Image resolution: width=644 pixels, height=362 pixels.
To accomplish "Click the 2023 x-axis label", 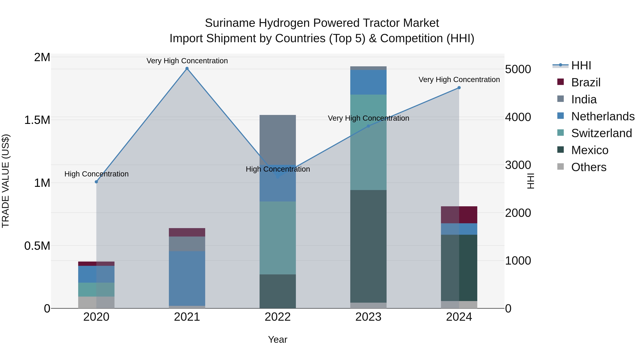I will [368, 317].
